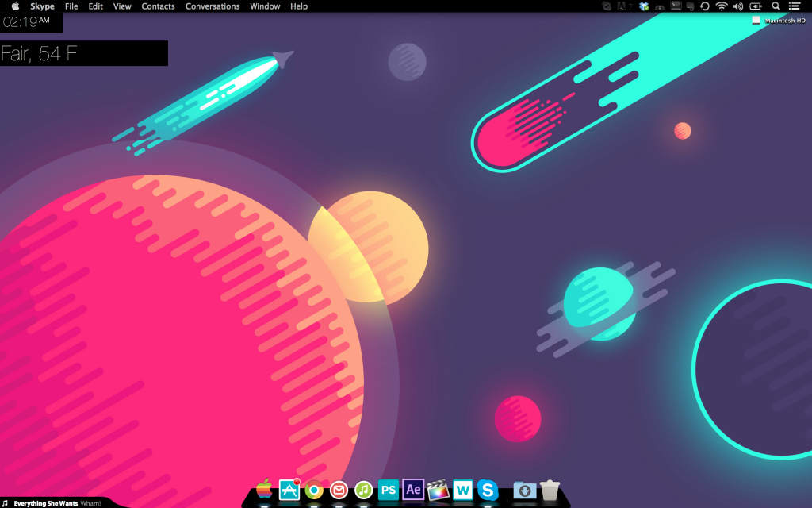
Task: Click the checkmark clock menu bar icon
Action: [x=607, y=6]
